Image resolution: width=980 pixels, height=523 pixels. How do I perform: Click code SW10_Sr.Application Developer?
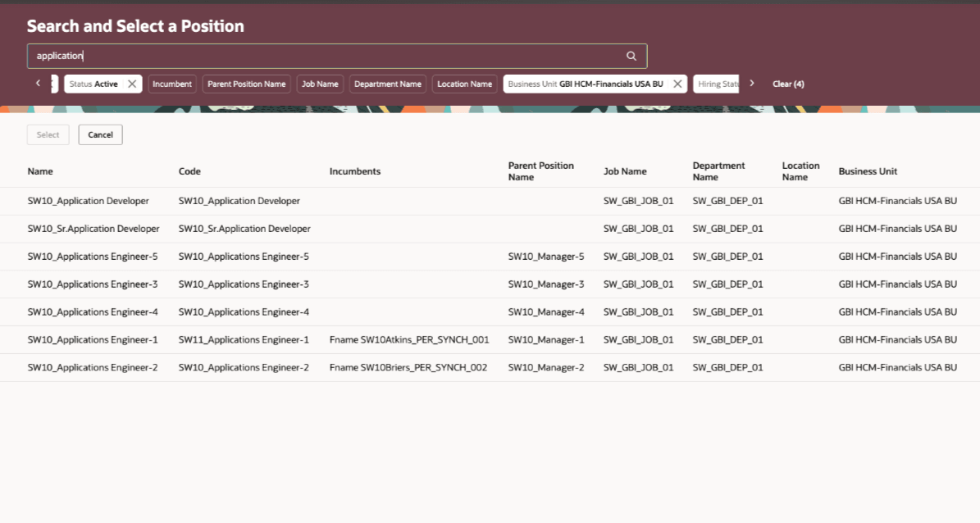tap(244, 229)
